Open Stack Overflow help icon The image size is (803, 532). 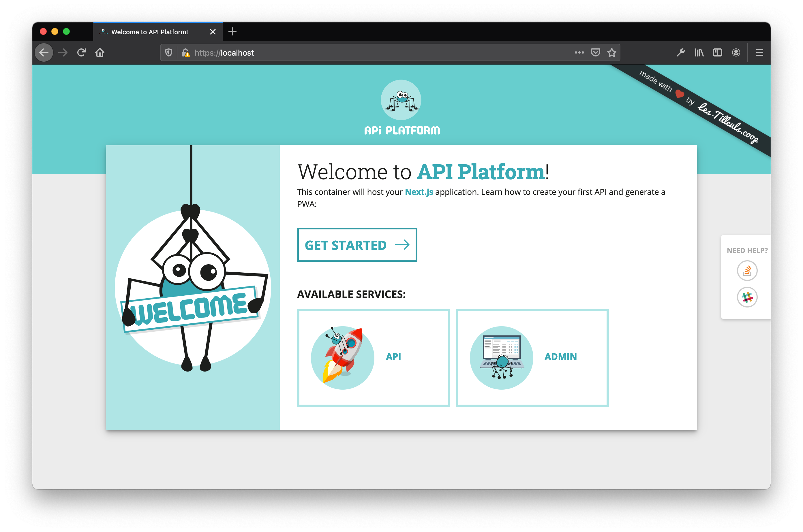coord(747,271)
